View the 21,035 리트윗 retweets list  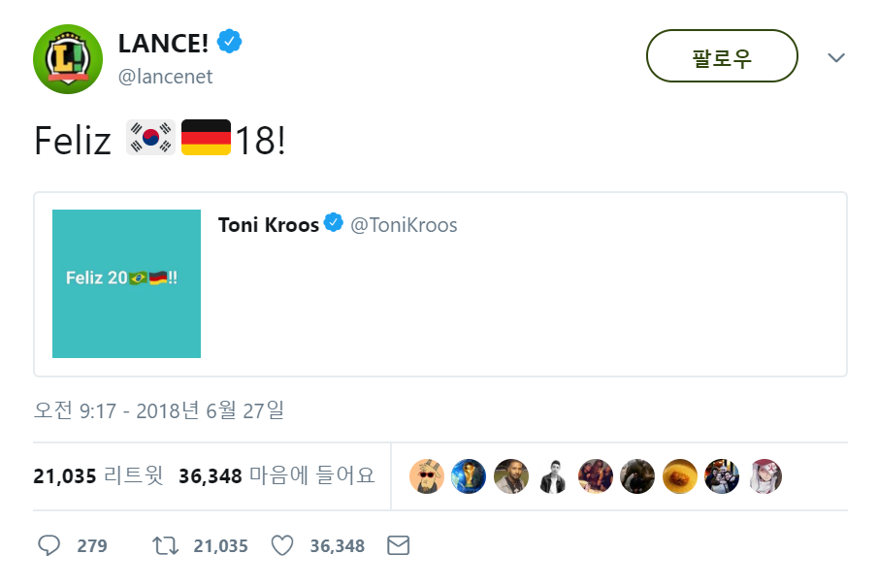98,476
